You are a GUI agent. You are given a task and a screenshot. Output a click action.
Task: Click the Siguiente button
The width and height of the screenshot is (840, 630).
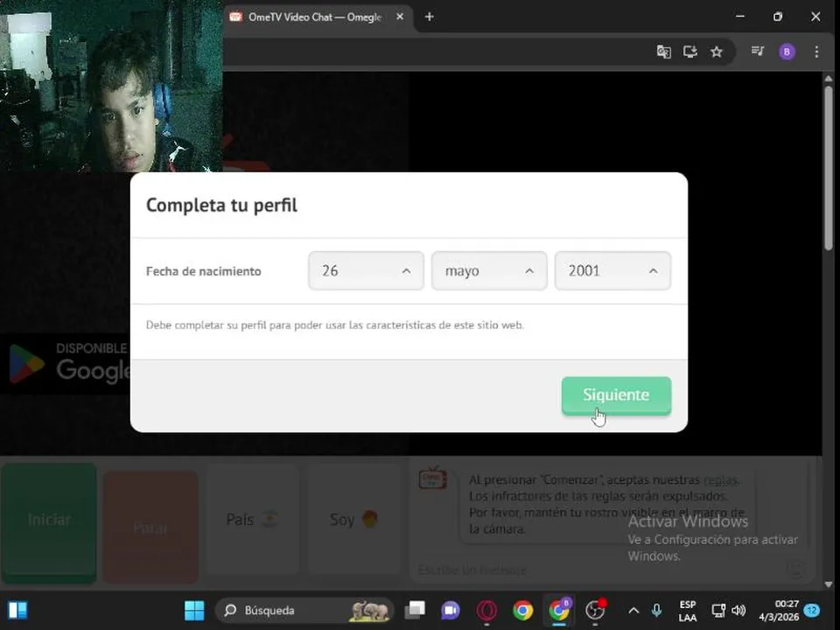click(616, 395)
